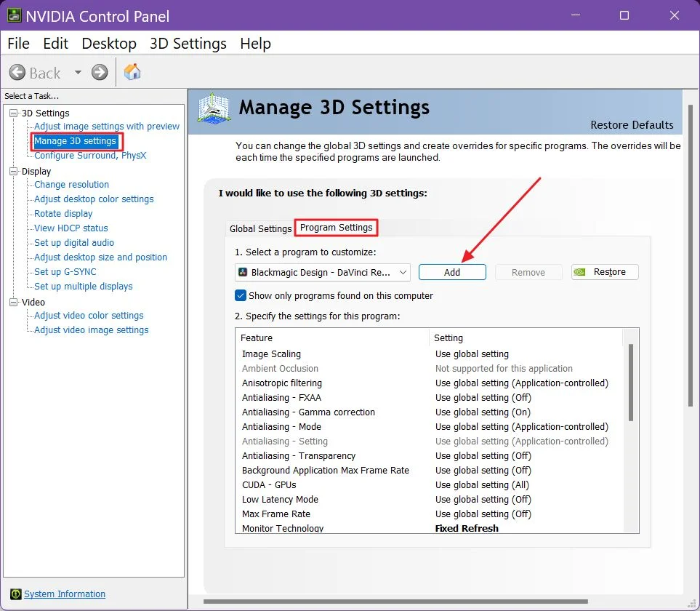Select Rotate display task
Screen dimensions: 700x611
coord(63,214)
